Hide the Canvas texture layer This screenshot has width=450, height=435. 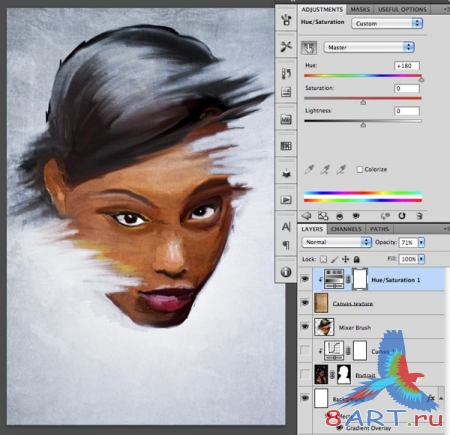click(x=305, y=303)
